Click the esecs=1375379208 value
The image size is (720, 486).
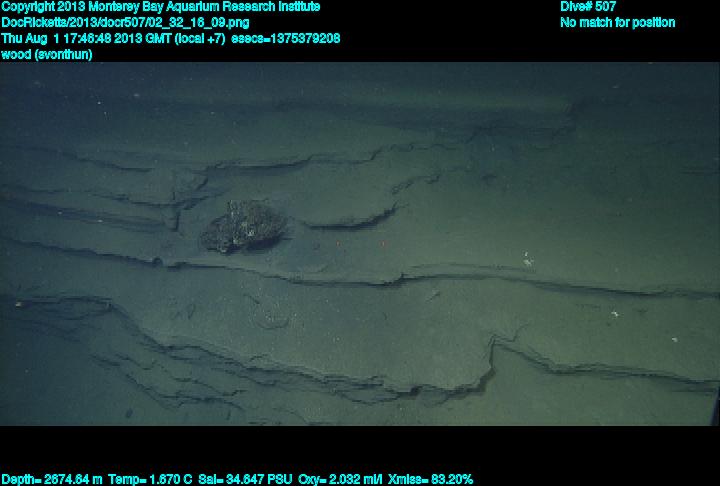click(x=286, y=38)
